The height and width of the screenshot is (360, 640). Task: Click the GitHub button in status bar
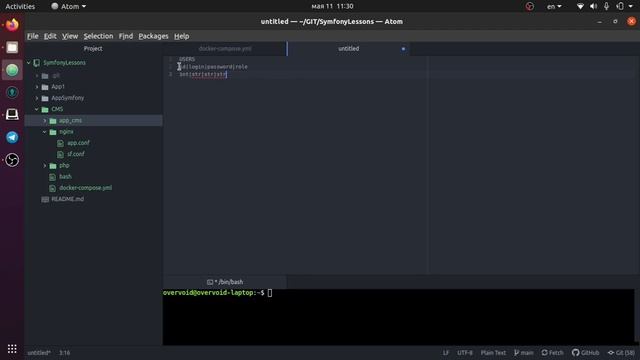pos(585,353)
